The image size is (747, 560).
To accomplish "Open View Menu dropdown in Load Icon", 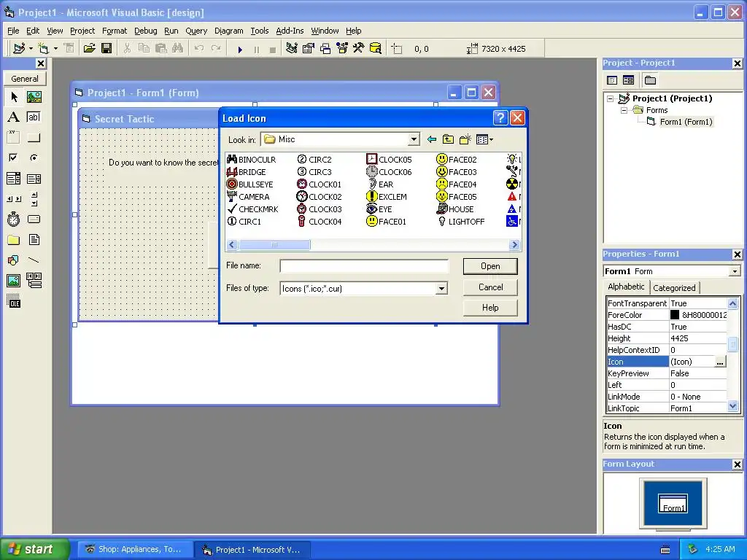I will [484, 139].
